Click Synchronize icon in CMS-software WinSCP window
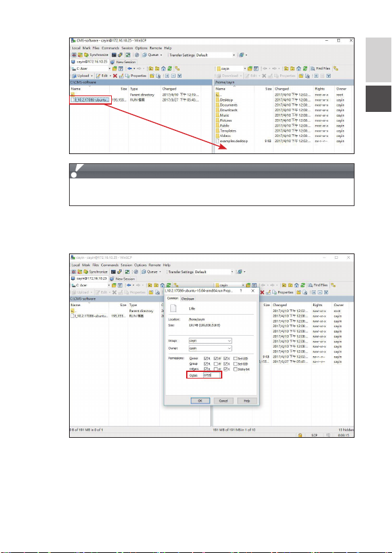The height and width of the screenshot is (553, 392). tap(86, 55)
